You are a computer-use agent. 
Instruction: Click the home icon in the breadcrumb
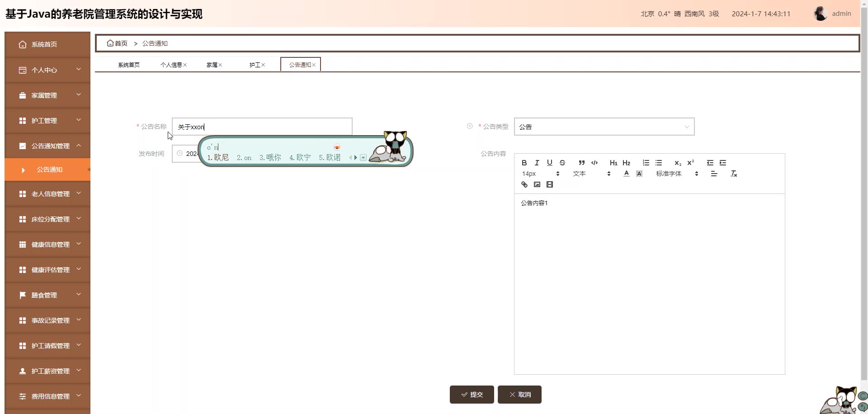[110, 43]
